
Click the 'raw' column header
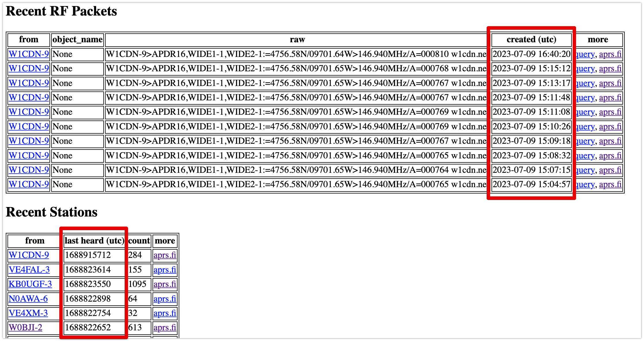(297, 39)
